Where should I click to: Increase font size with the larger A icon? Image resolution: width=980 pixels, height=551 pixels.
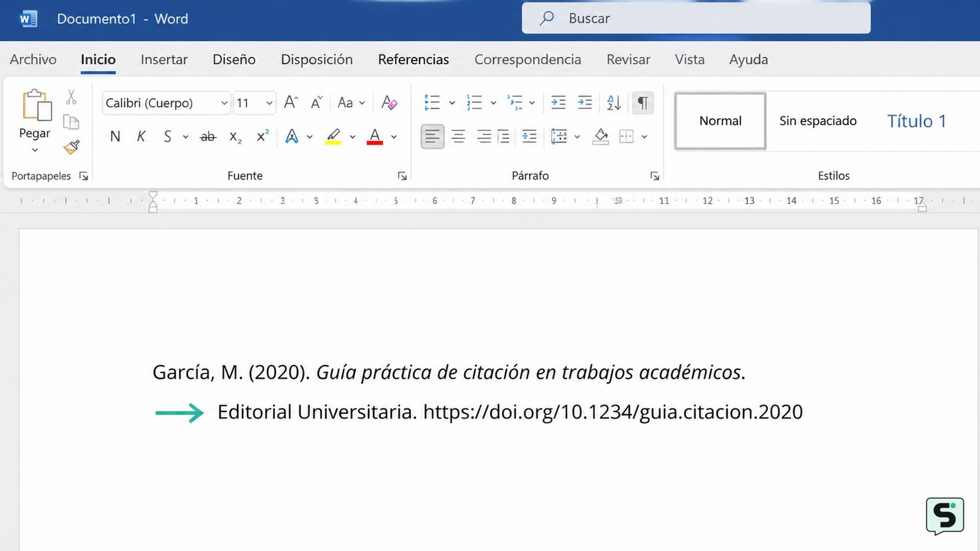pos(291,102)
